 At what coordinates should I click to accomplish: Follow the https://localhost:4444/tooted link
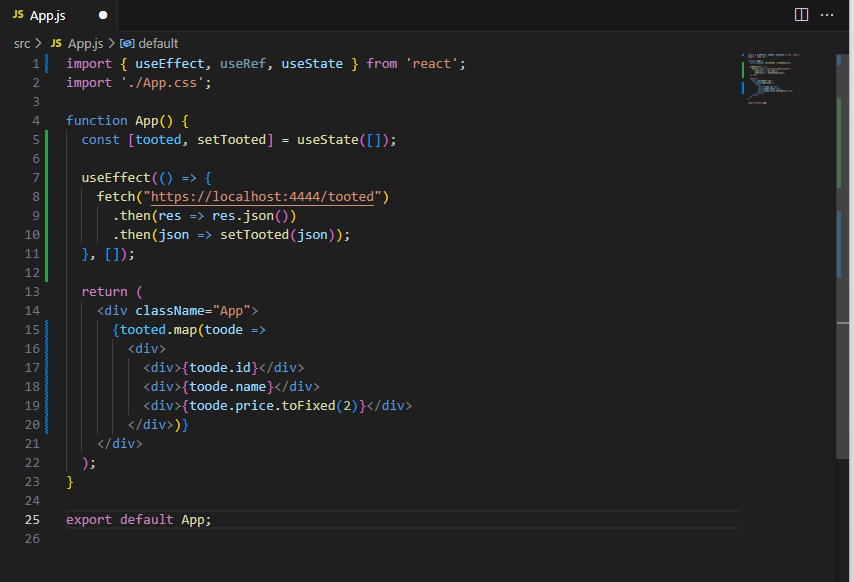(262, 197)
